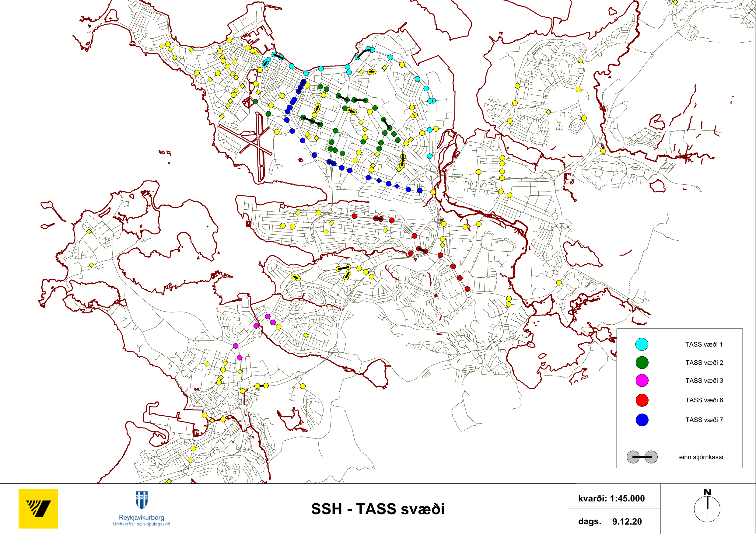756x534 pixels.
Task: Click the magenta TASS væði 3 legend circle
Action: click(x=642, y=381)
